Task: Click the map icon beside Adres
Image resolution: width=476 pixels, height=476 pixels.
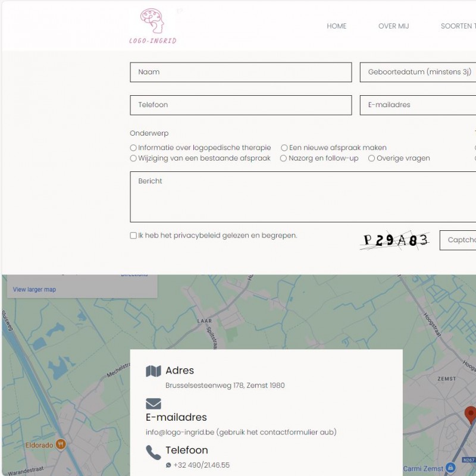Action: [x=154, y=371]
